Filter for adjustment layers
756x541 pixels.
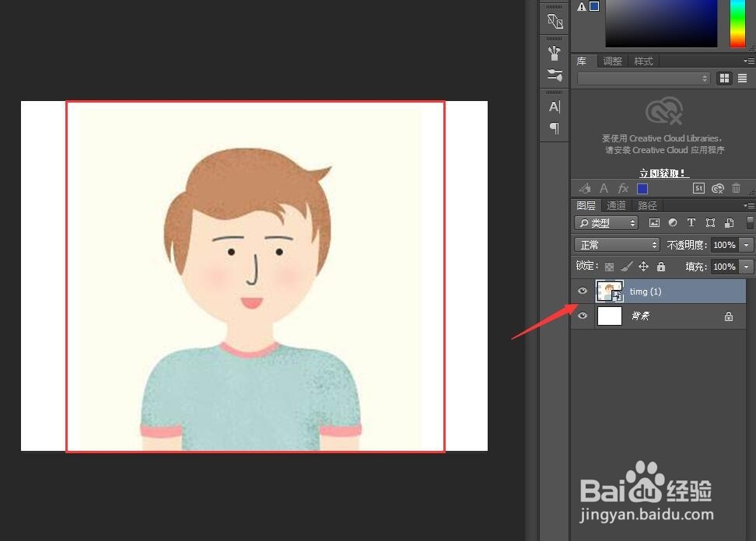673,222
